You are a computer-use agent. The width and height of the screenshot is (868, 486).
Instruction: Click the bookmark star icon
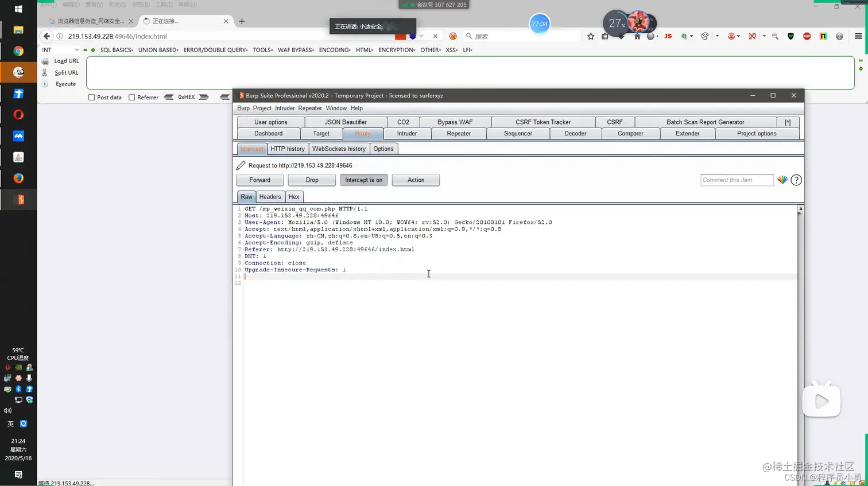coord(591,36)
